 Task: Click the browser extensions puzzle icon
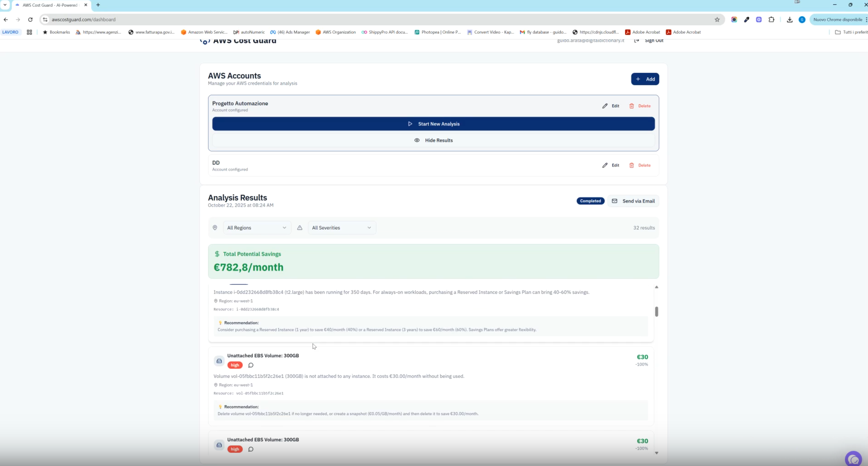(x=772, y=20)
